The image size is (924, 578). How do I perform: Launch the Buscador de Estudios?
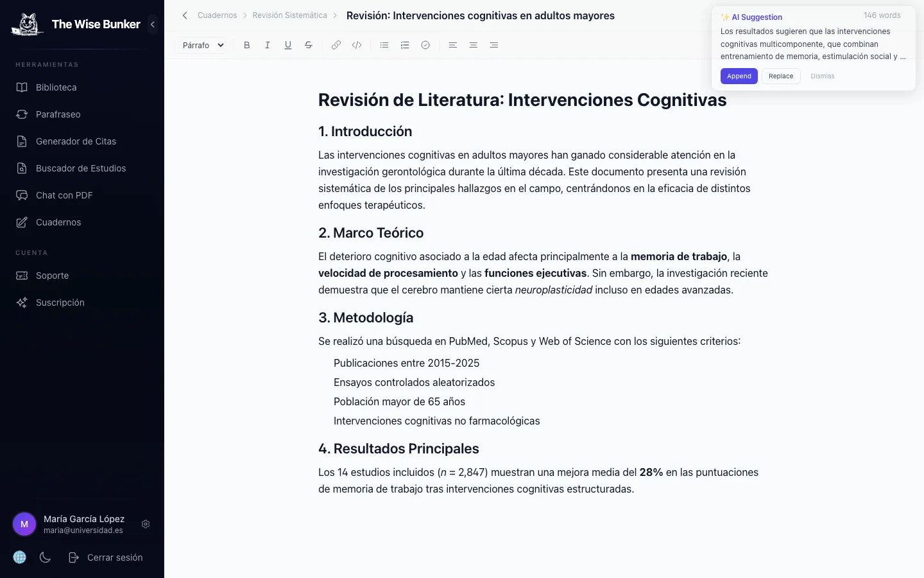pos(81,168)
